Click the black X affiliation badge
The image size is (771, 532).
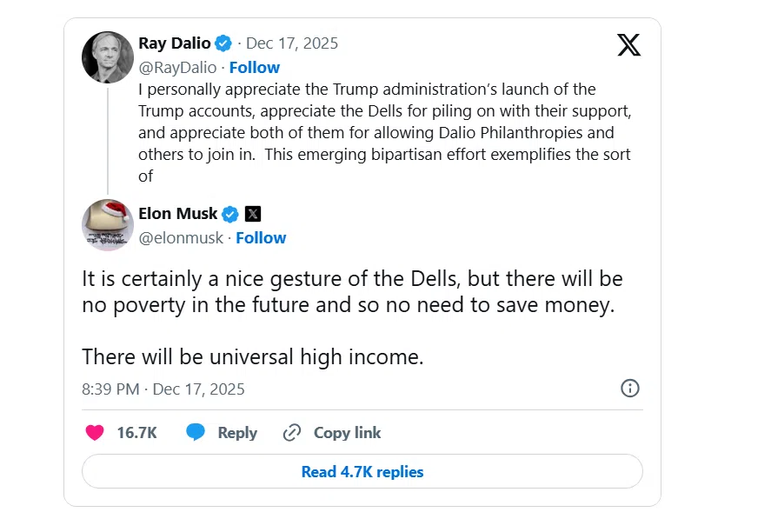point(252,214)
